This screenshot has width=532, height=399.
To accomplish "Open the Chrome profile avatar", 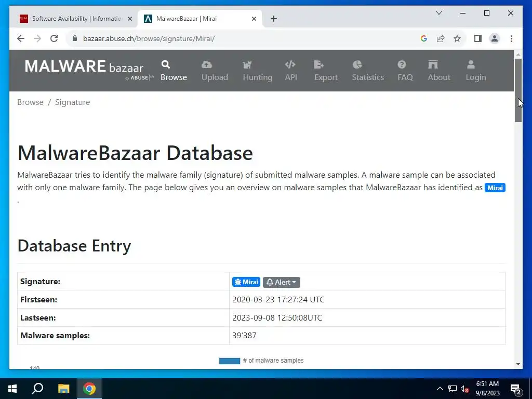I will click(x=495, y=38).
